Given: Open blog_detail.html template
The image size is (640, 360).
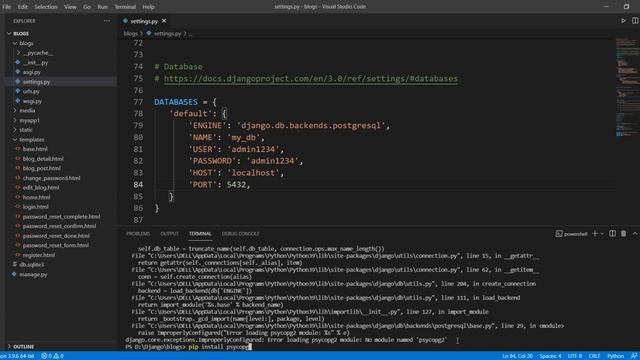Looking at the screenshot, I should click(43, 159).
